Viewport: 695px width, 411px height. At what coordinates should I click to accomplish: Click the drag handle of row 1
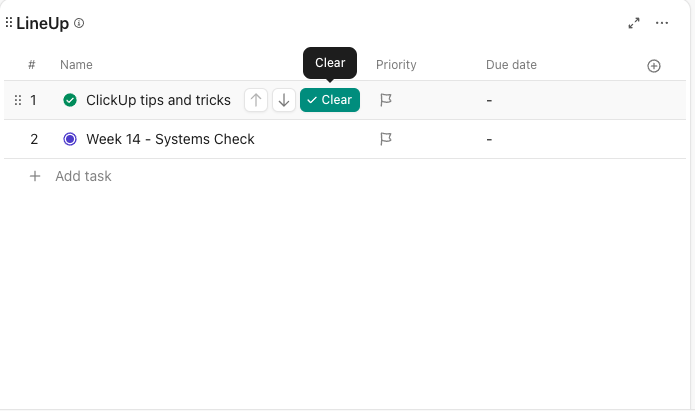(18, 100)
